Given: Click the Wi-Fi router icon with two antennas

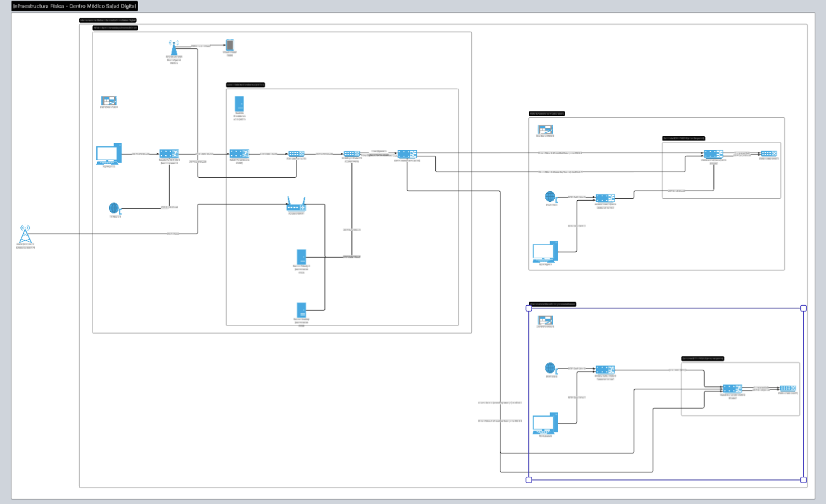Looking at the screenshot, I should tap(296, 205).
